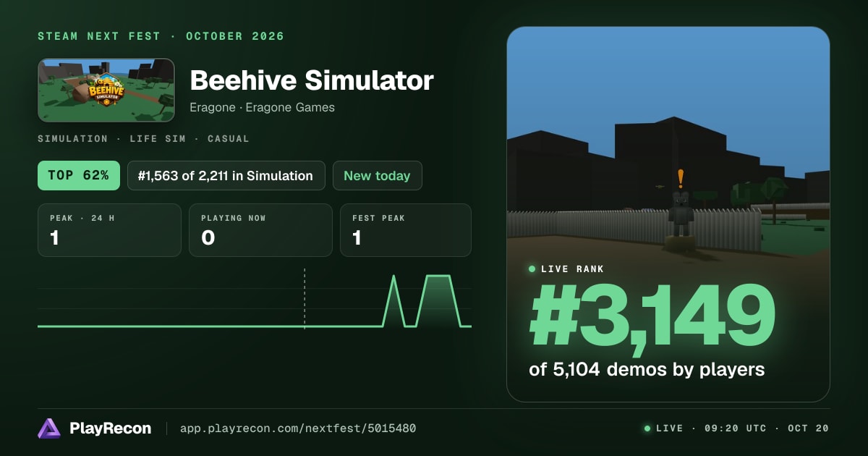Select the FEST PEAK stat card
Screen dimensions: 868x456
pyautogui.click(x=406, y=230)
